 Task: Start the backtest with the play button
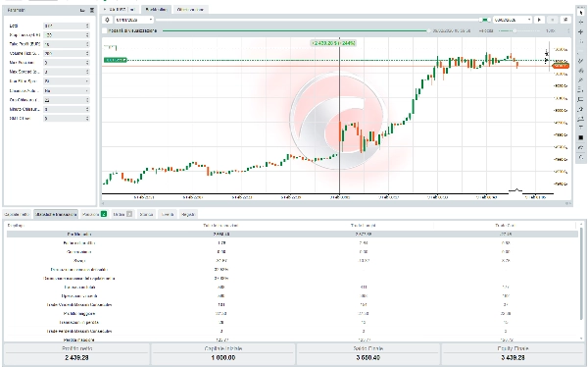pyautogui.click(x=539, y=20)
